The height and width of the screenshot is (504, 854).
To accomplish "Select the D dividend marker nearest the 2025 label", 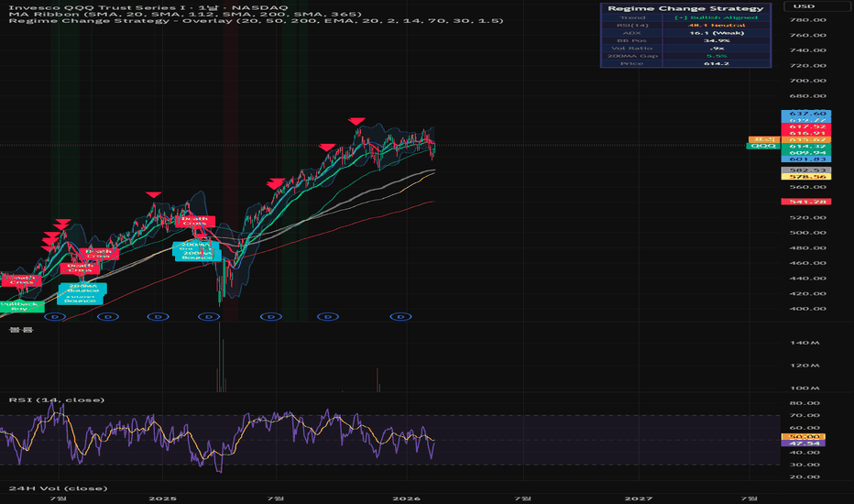I will coord(158,316).
